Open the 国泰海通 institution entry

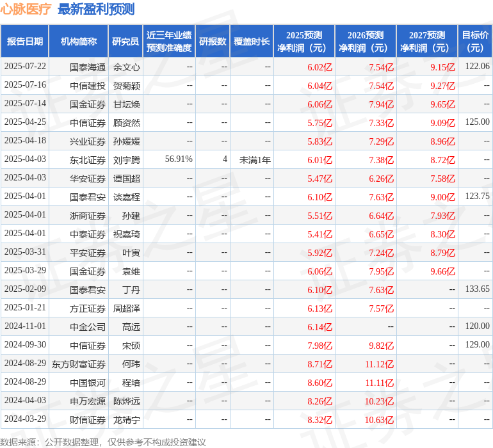(88, 67)
